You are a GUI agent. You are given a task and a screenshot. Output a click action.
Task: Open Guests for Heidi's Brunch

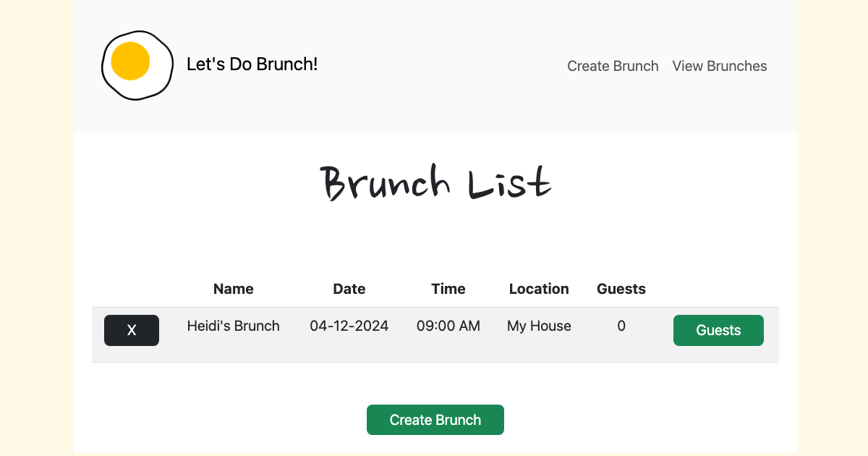coord(718,330)
